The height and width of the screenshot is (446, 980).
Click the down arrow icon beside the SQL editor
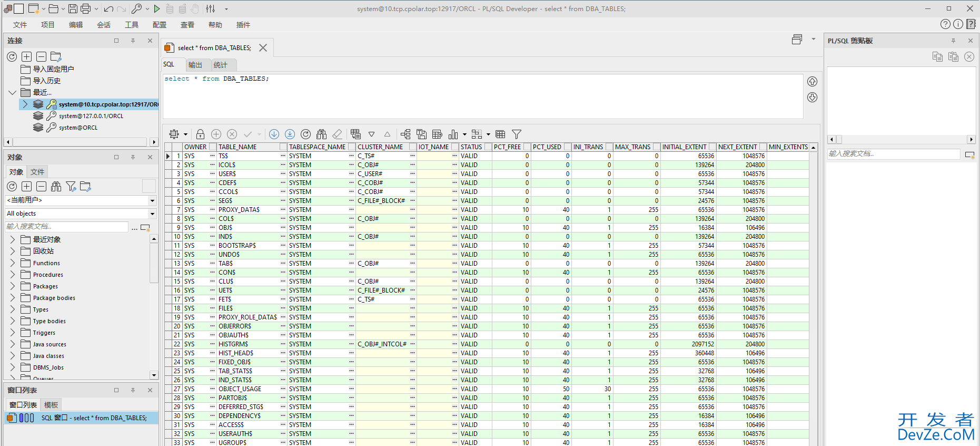tap(813, 98)
